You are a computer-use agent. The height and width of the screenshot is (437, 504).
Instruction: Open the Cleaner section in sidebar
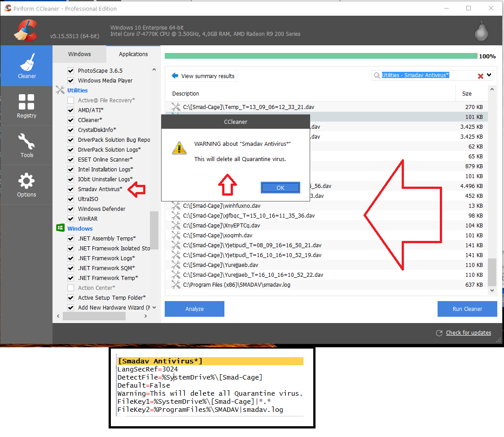point(26,66)
